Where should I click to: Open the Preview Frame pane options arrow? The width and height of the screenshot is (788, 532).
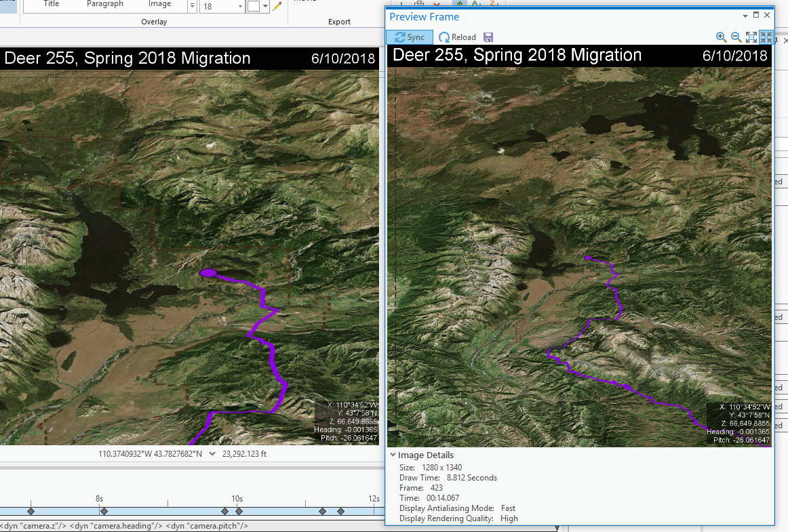(x=745, y=16)
